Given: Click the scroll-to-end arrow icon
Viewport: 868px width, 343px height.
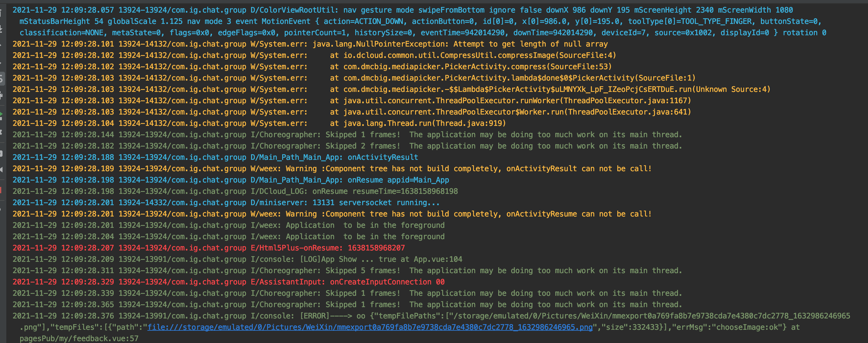Looking at the screenshot, I should point(1,30).
